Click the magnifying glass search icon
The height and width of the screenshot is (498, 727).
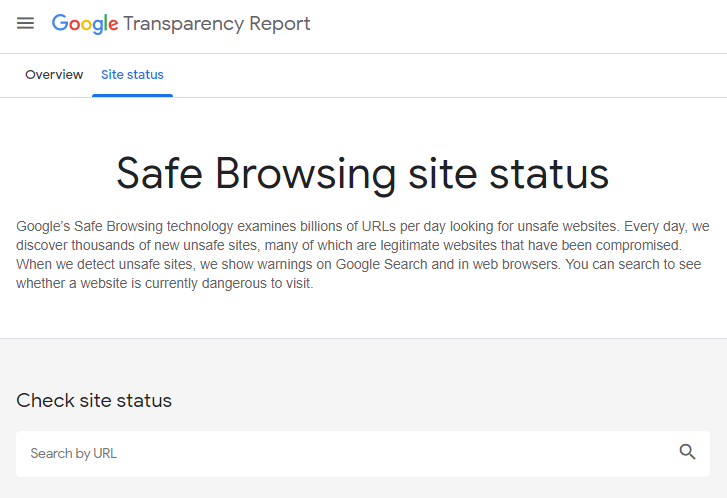pos(687,452)
